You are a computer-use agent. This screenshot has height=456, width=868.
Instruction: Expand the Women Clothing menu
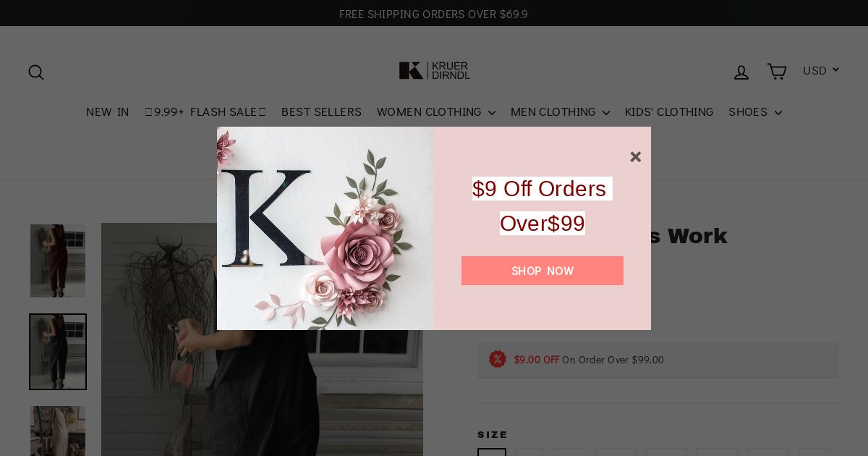pos(436,112)
